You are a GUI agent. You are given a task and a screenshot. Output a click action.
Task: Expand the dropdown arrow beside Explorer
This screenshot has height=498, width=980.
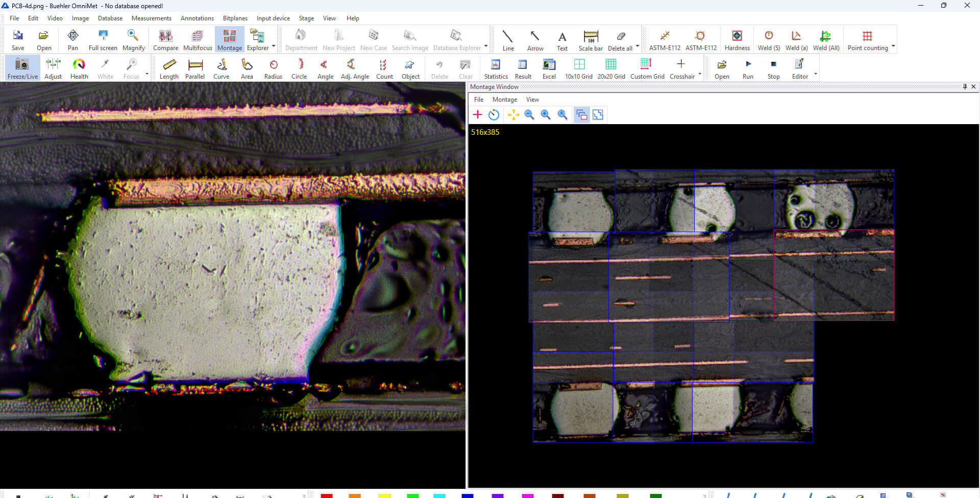274,46
